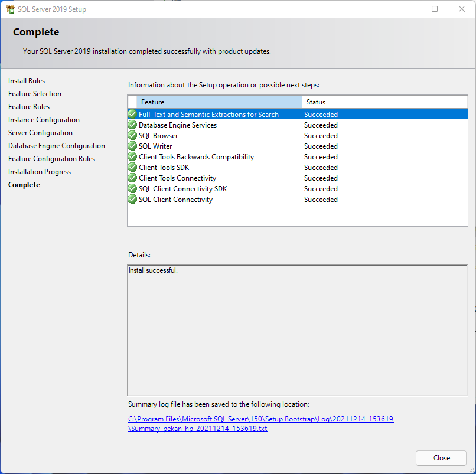The width and height of the screenshot is (476, 474).
Task: Sort by the Feature column header
Action: (219, 102)
